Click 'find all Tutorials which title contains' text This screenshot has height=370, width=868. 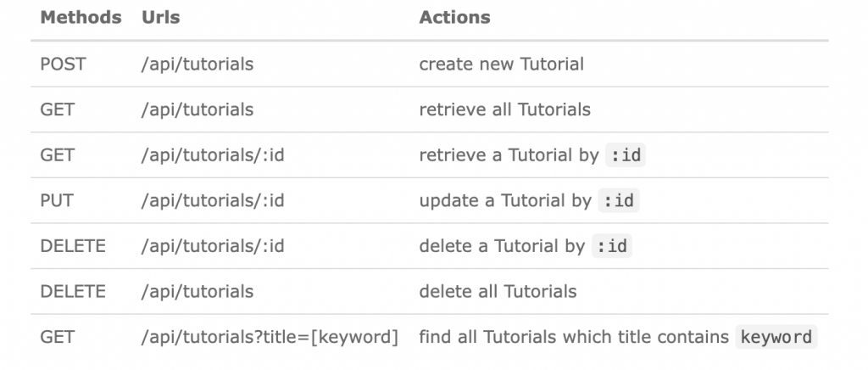tap(574, 337)
